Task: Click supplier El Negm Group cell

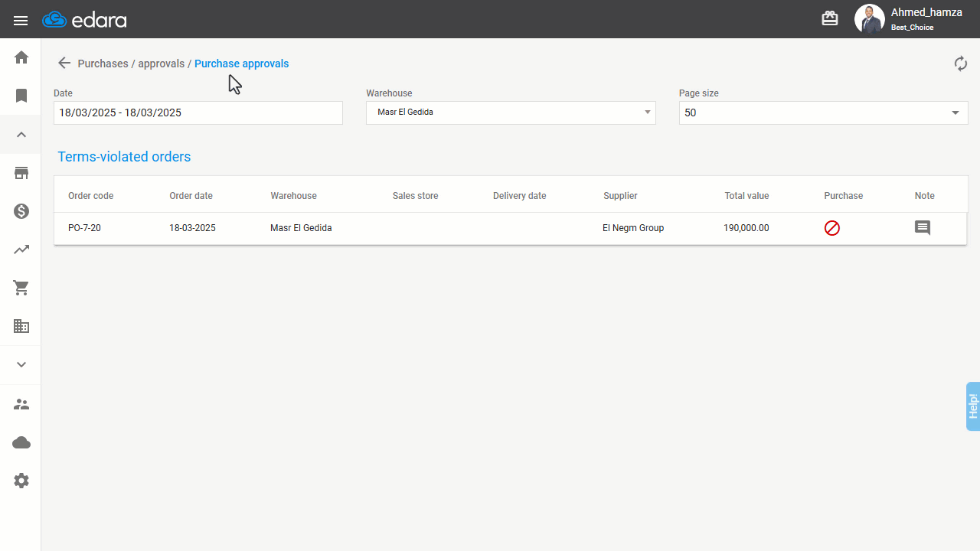Action: pyautogui.click(x=633, y=228)
